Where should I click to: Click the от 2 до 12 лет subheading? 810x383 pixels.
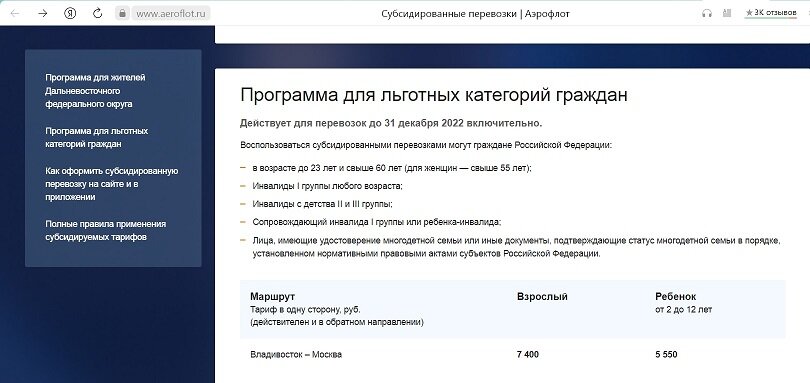click(x=683, y=310)
